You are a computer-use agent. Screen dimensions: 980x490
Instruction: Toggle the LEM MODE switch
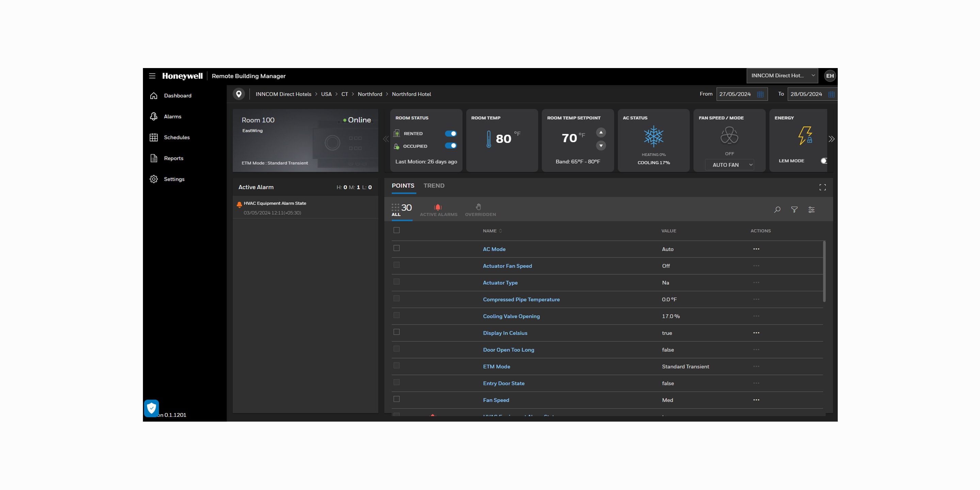824,161
